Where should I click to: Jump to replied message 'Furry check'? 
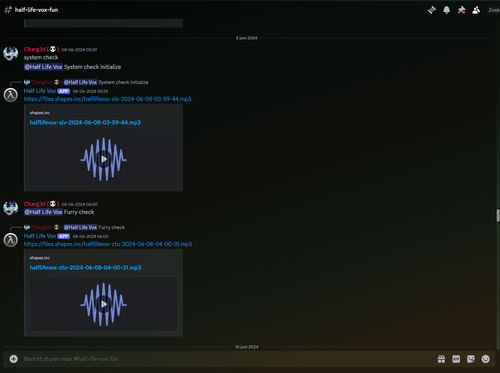coord(112,227)
